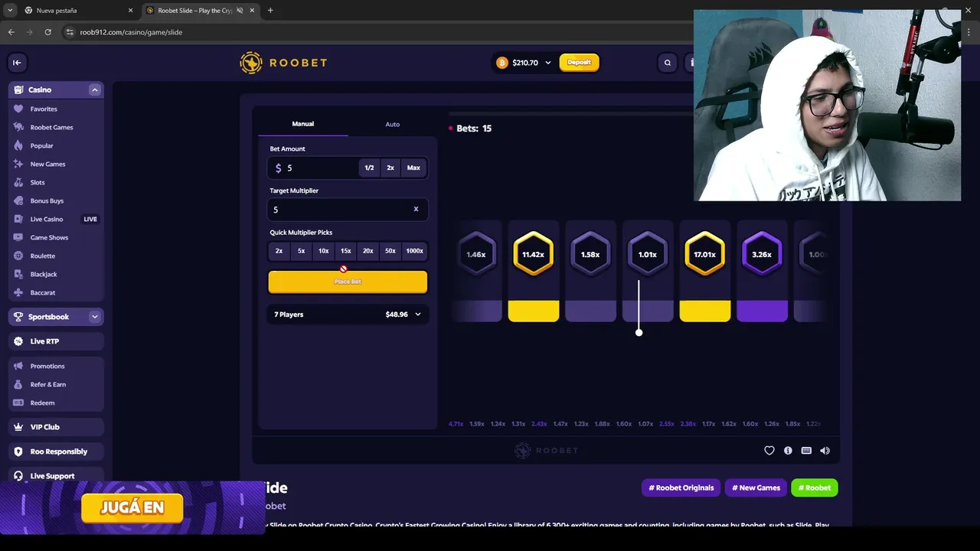Click the Roobet logo
Viewport: 980px width, 551px height.
(x=283, y=63)
